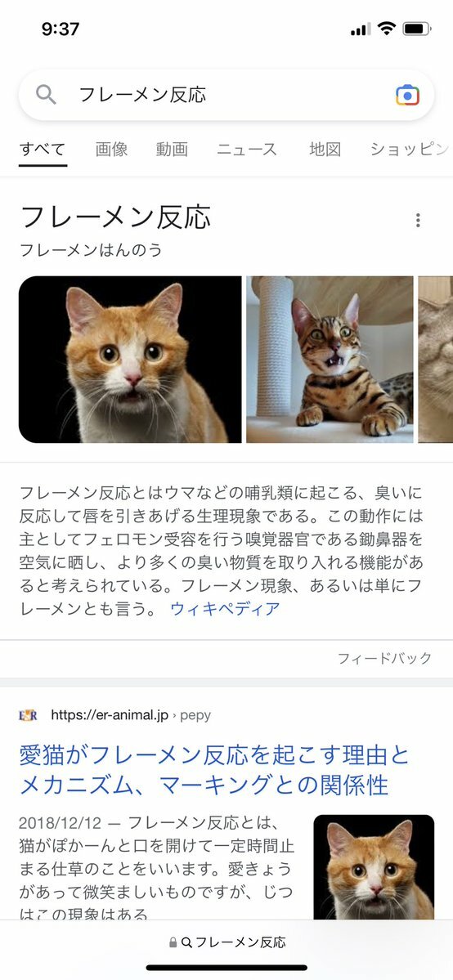The width and height of the screenshot is (453, 980).
Task: Select the 地図 tab
Action: coord(325,150)
